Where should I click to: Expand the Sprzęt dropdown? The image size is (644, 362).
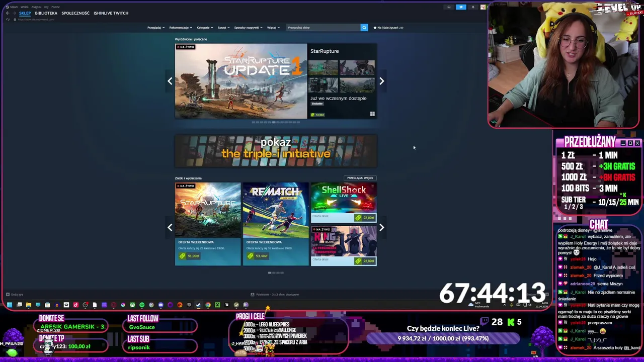point(223,28)
